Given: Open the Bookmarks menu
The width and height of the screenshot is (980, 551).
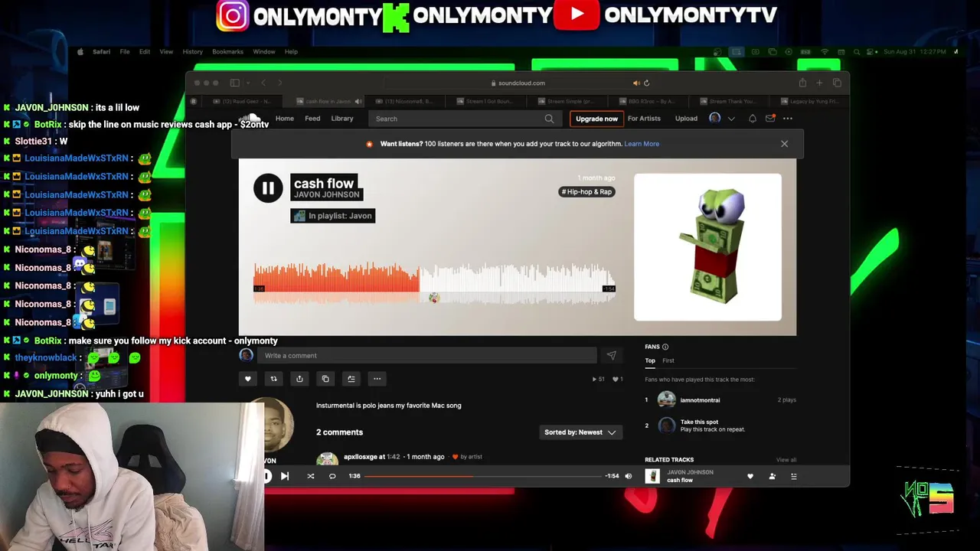Looking at the screenshot, I should tap(227, 52).
